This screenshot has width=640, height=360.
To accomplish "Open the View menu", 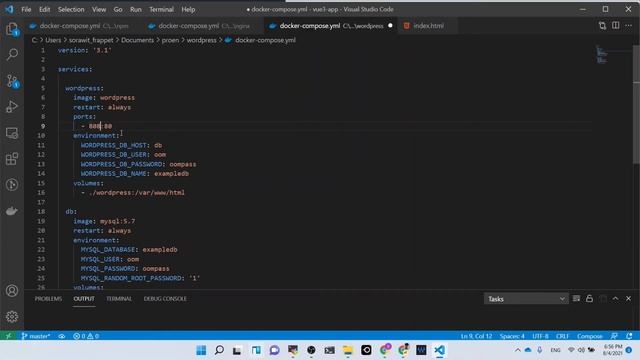I will (99, 9).
